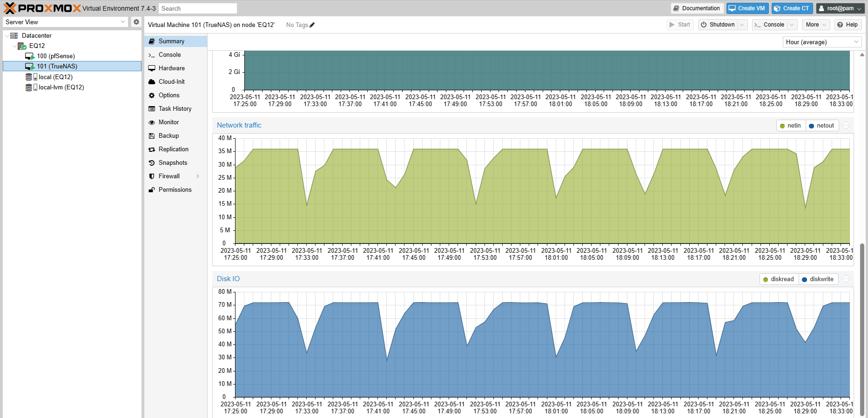This screenshot has width=868, height=418.
Task: Click the Proxmox logo
Action: [42, 8]
